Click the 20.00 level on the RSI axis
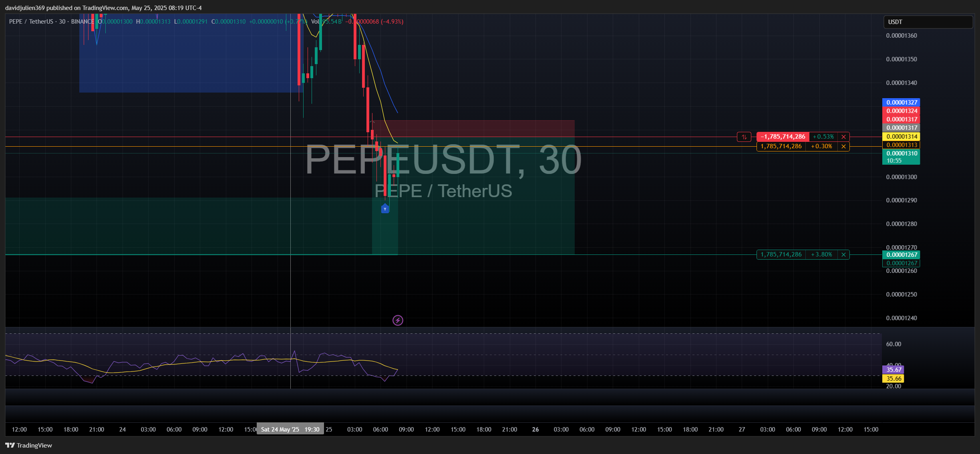 (x=893, y=386)
